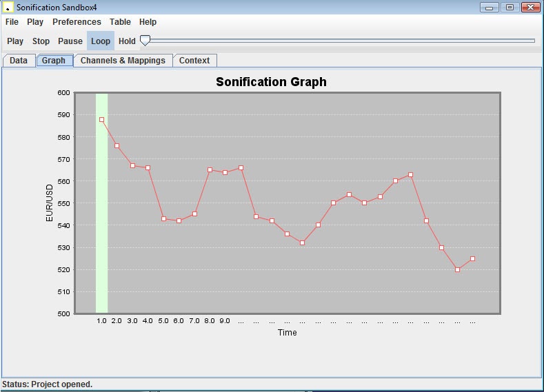Click the last data point on graph
This screenshot has width=544, height=392.
tap(472, 258)
